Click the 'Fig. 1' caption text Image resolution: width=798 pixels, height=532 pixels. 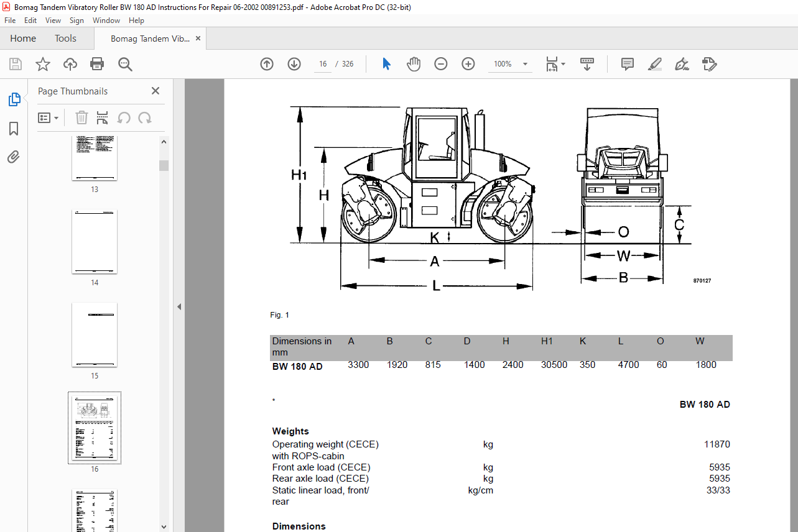click(279, 315)
